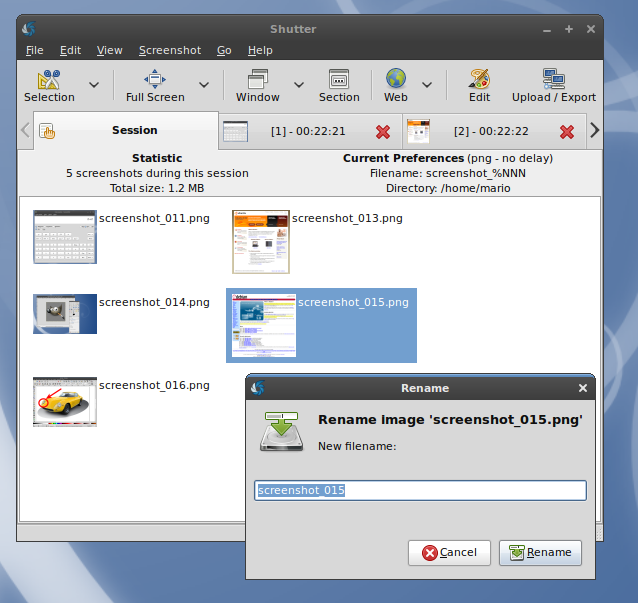
Task: Choose the Section capture icon
Action: [x=339, y=80]
